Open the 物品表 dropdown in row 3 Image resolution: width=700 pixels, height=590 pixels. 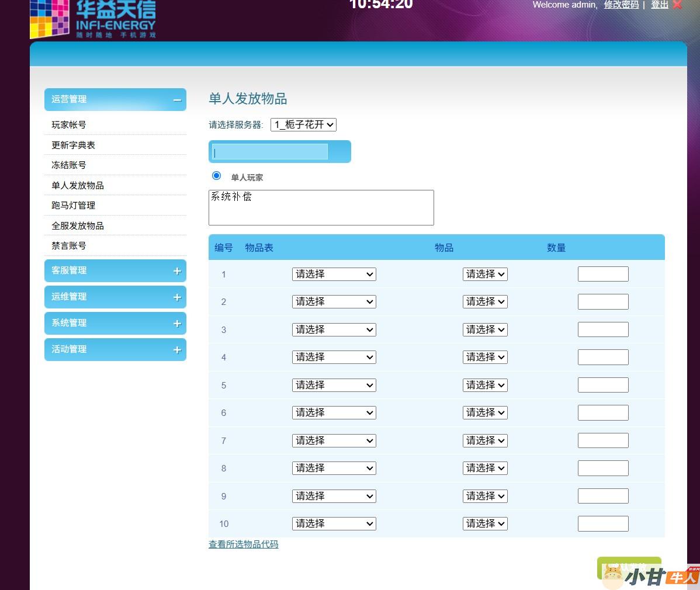coord(334,329)
